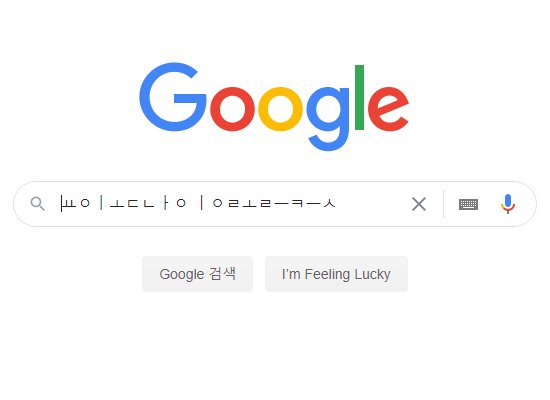Viewport: 550px width, 400px height.
Task: Clear the search text with the X icon
Action: point(418,204)
